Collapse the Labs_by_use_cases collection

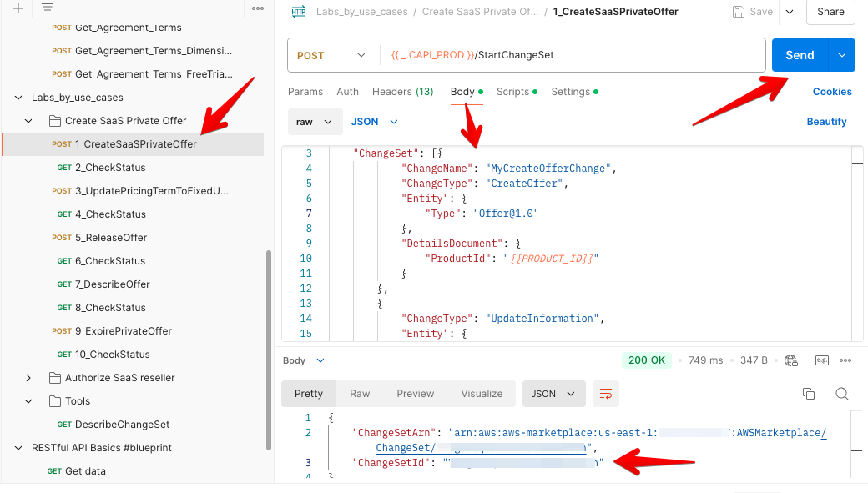(18, 97)
